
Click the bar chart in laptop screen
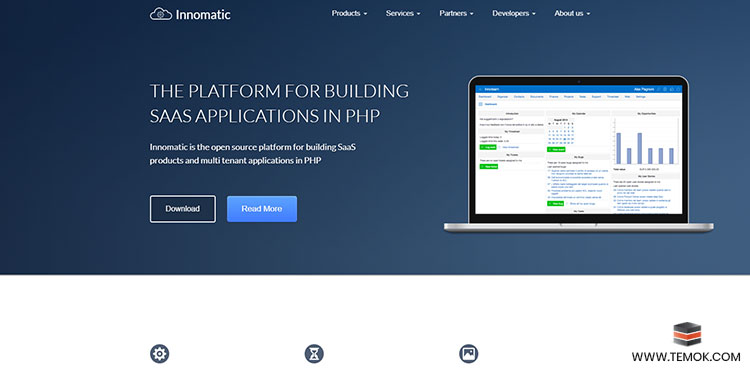click(646, 142)
